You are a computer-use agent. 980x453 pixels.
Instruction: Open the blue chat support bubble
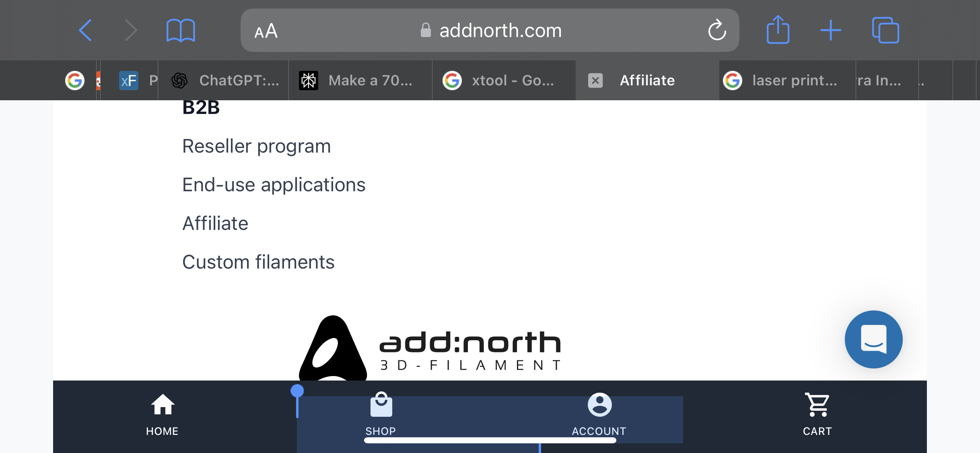pos(873,339)
